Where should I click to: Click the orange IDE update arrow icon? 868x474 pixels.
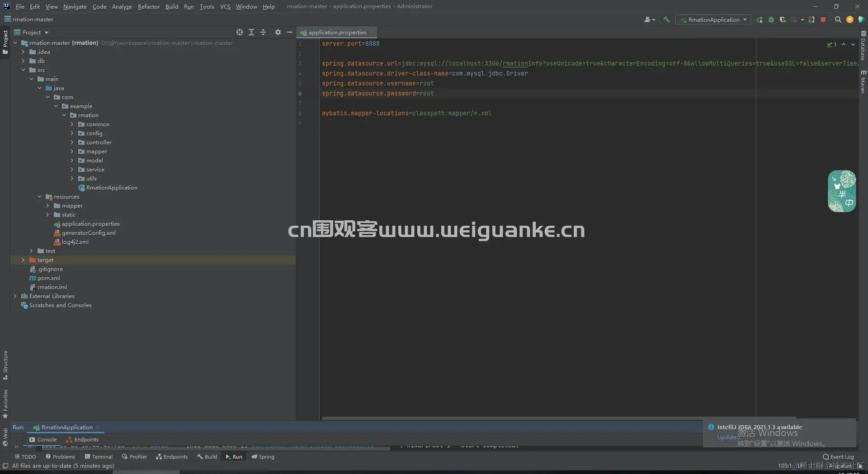(850, 19)
